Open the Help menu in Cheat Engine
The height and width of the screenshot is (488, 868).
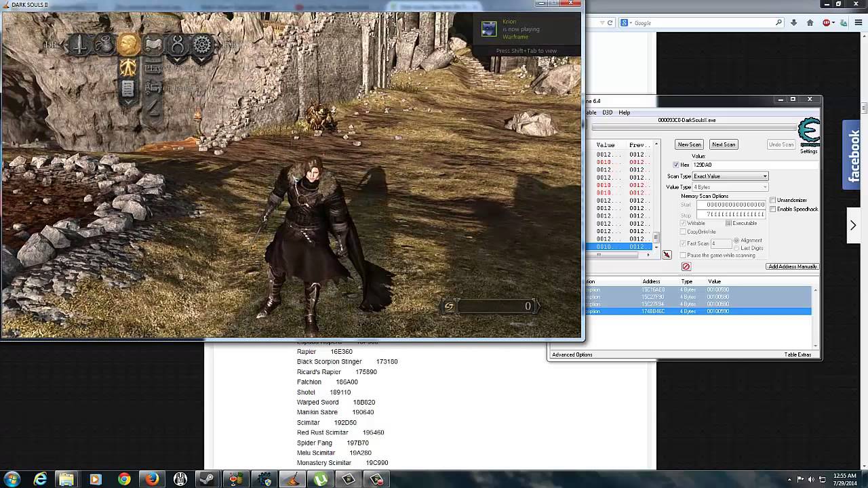click(x=624, y=113)
